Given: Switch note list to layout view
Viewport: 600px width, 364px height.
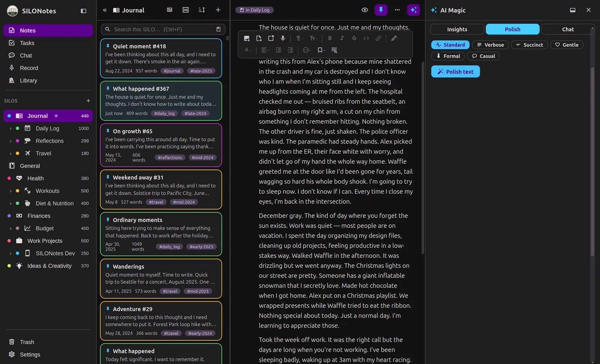Looking at the screenshot, I should point(169,10).
